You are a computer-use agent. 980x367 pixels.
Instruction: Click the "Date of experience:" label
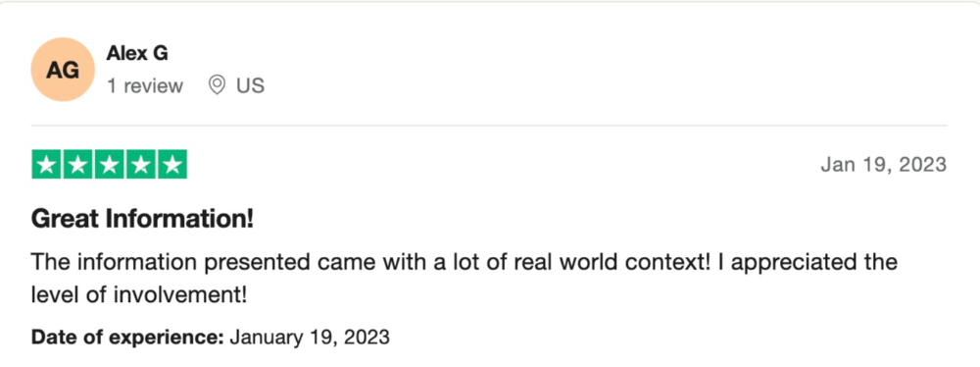point(127,338)
